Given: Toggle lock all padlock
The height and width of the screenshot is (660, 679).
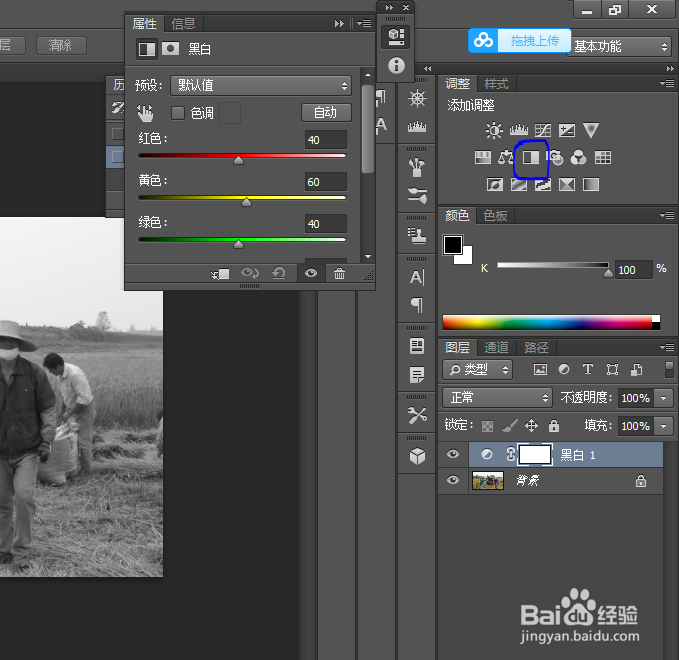Looking at the screenshot, I should coord(554,426).
